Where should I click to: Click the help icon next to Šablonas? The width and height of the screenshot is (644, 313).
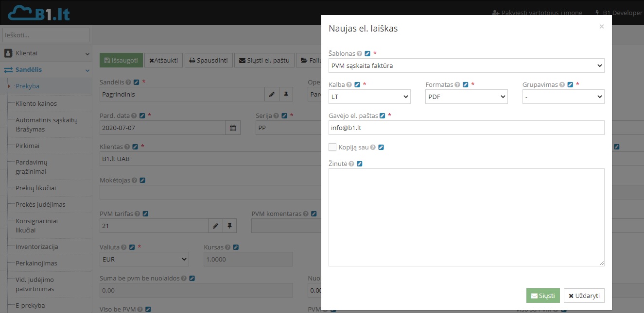click(360, 54)
